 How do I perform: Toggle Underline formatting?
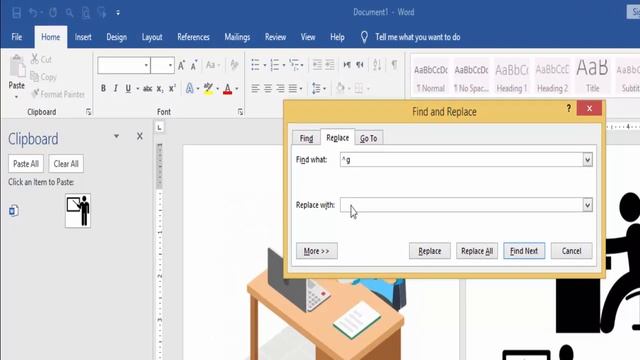128,88
